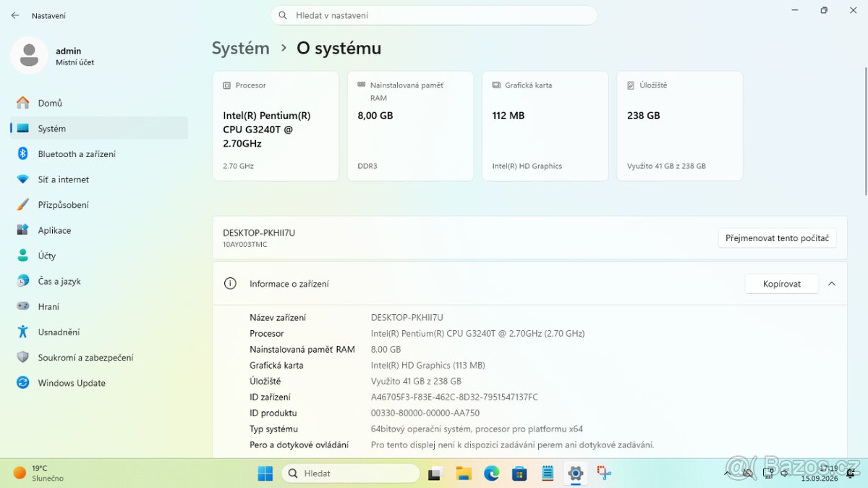Open File Explorer from the taskbar
868x488 pixels.
464,474
